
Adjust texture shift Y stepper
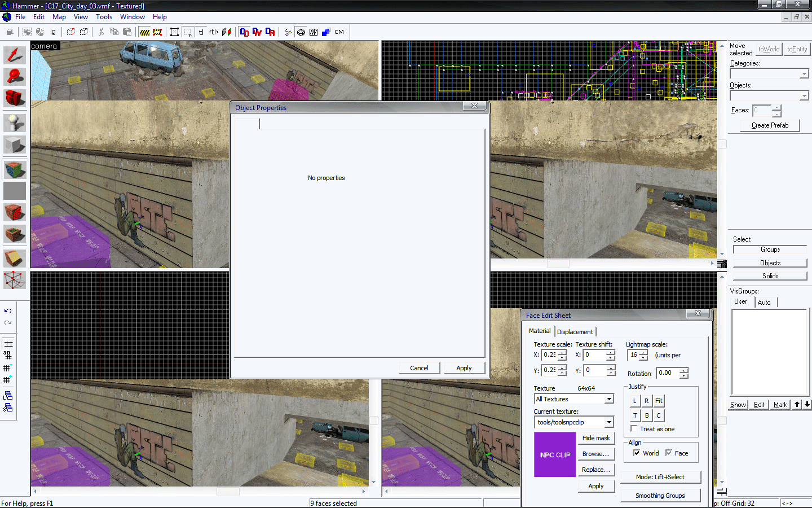[x=611, y=371]
